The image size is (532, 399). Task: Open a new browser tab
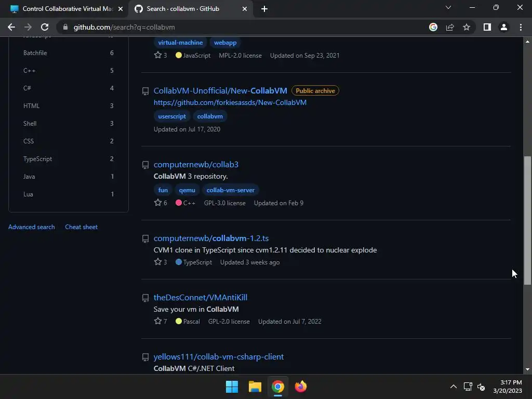264,9
